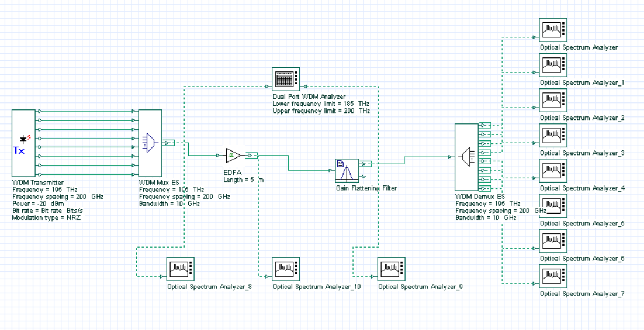The image size is (644, 330).
Task: Open Optical Spectrum Analyzer_7 icon
Action: 553,276
